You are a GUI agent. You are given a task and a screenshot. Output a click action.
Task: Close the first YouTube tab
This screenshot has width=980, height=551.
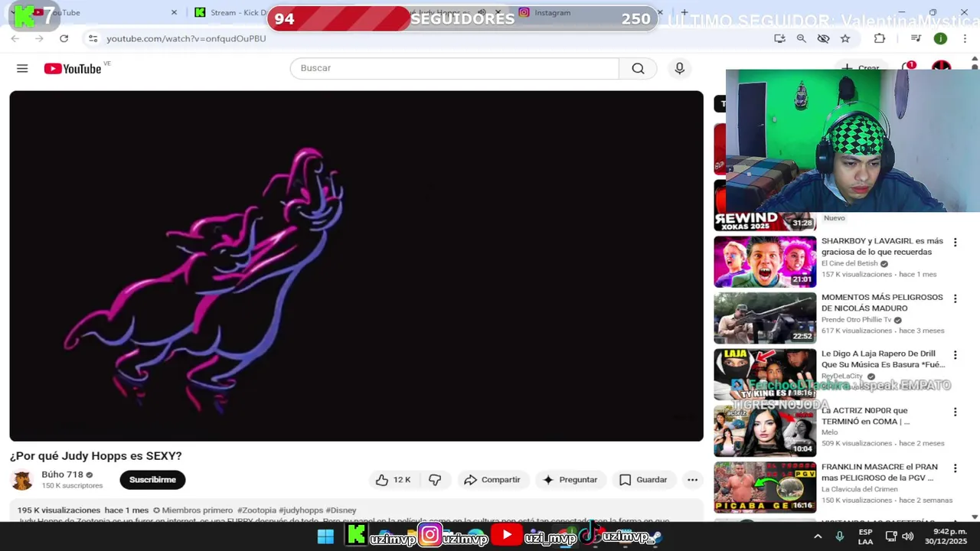174,12
